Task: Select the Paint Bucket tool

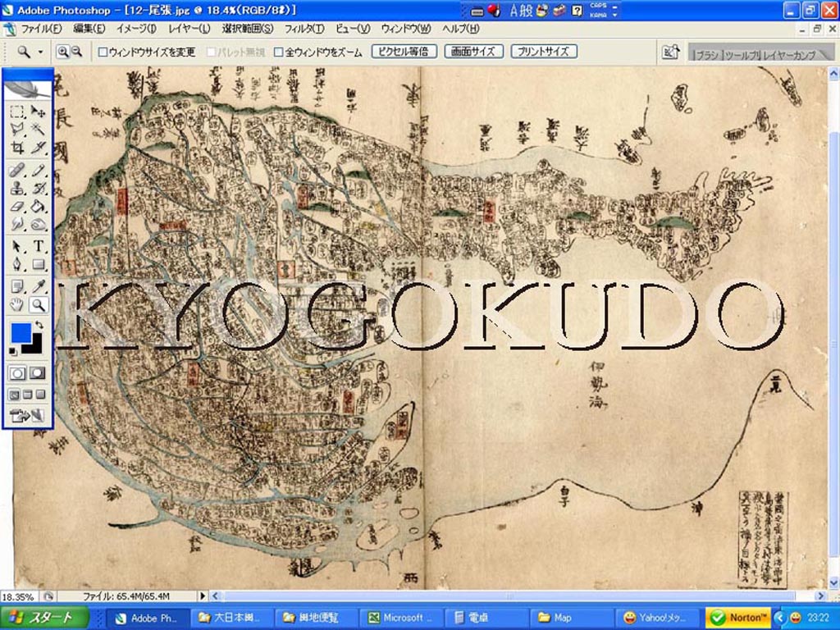Action: [38, 206]
